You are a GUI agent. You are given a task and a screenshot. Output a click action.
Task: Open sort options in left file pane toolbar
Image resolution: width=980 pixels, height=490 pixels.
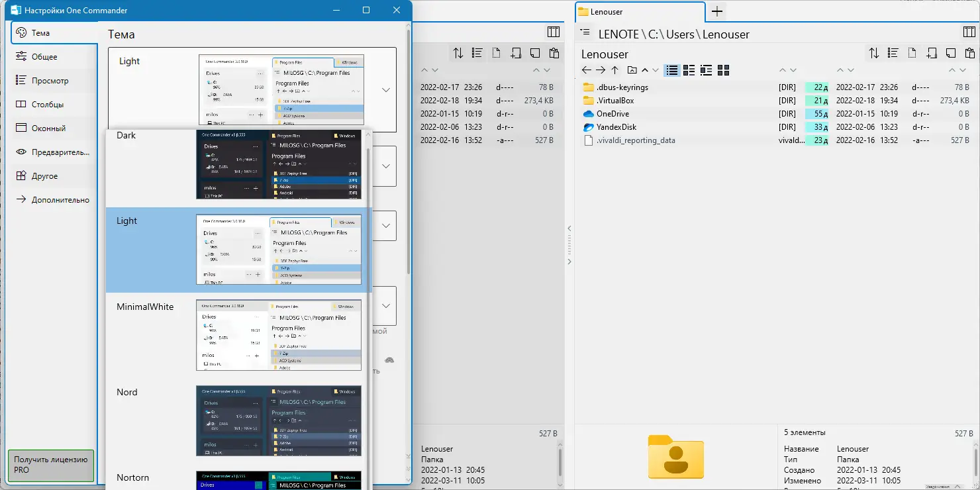click(458, 53)
